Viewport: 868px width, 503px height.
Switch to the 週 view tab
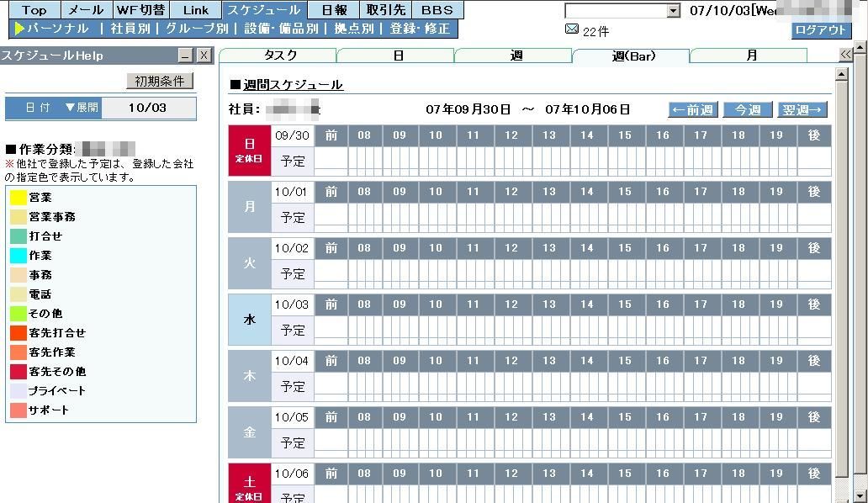pyautogui.click(x=516, y=56)
